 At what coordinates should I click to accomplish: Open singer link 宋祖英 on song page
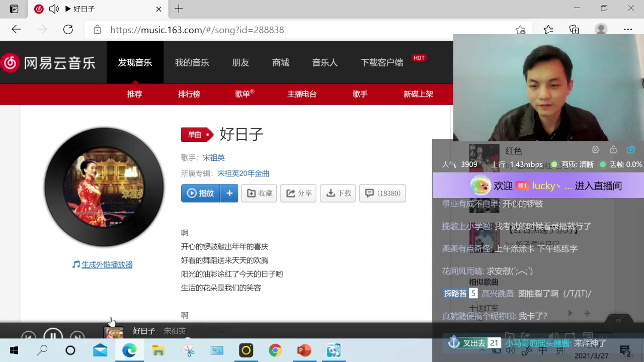pos(214,157)
